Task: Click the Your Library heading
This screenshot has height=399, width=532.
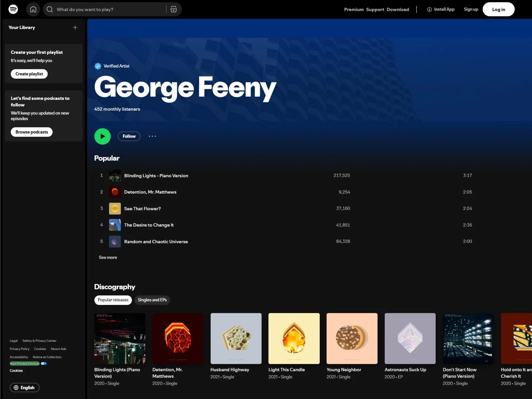Action: 22,27
